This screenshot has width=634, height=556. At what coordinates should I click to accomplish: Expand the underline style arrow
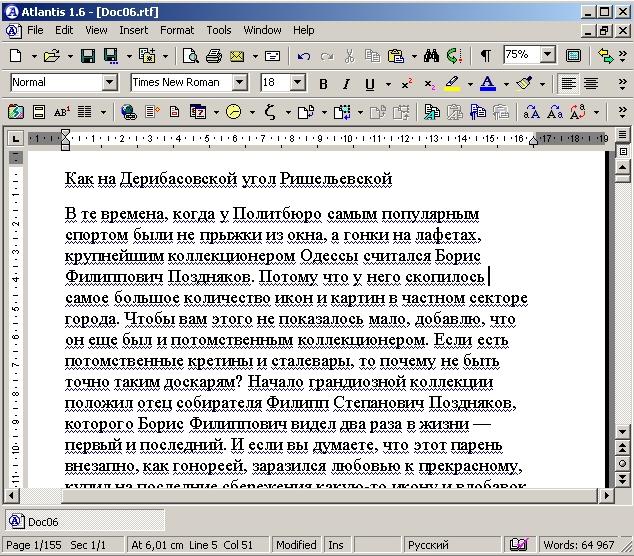point(388,85)
